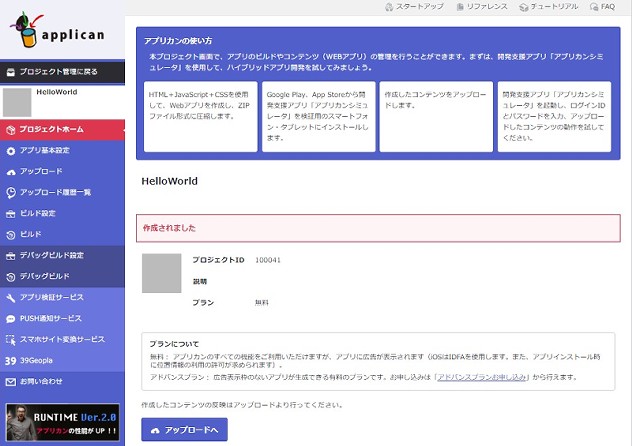Click cloud icon on アップロードへ button
This screenshot has width=632, height=446.
tap(155, 431)
